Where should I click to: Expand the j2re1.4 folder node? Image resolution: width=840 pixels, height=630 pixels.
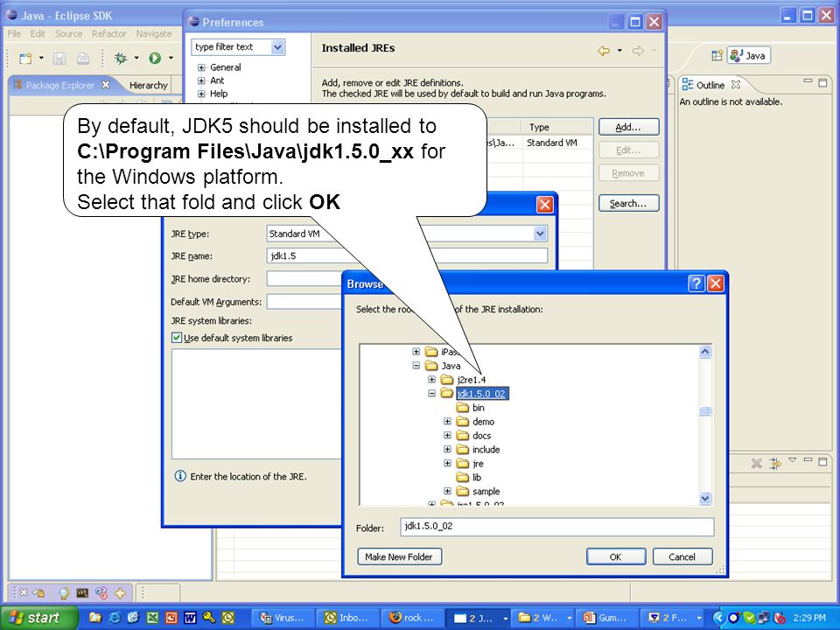[431, 379]
